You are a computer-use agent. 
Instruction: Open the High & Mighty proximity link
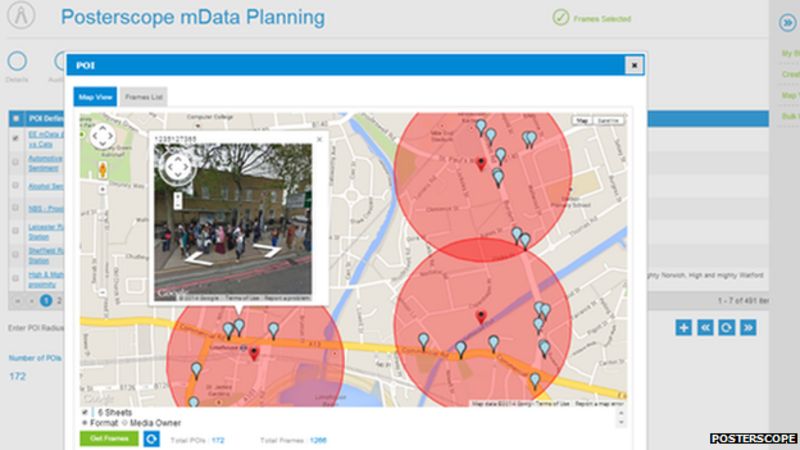tap(46, 280)
